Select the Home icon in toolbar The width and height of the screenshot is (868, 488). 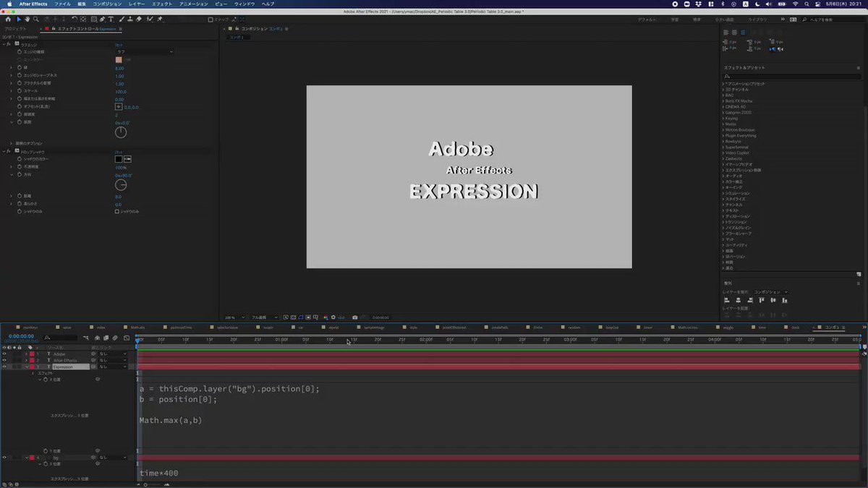pyautogui.click(x=8, y=19)
